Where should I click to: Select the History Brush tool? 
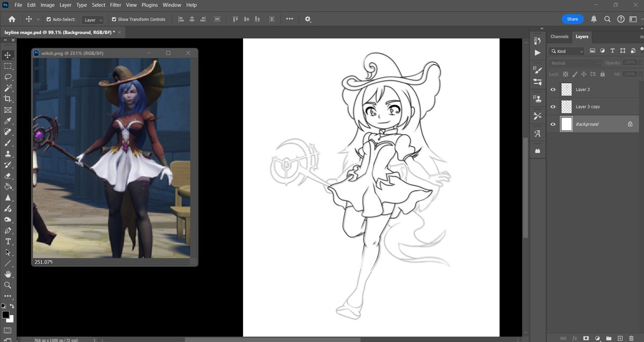pos(8,165)
